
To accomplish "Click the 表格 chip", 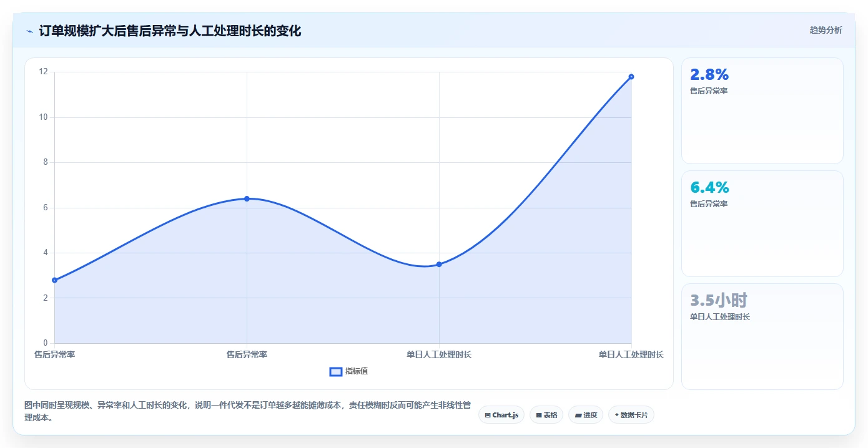I will click(x=546, y=415).
